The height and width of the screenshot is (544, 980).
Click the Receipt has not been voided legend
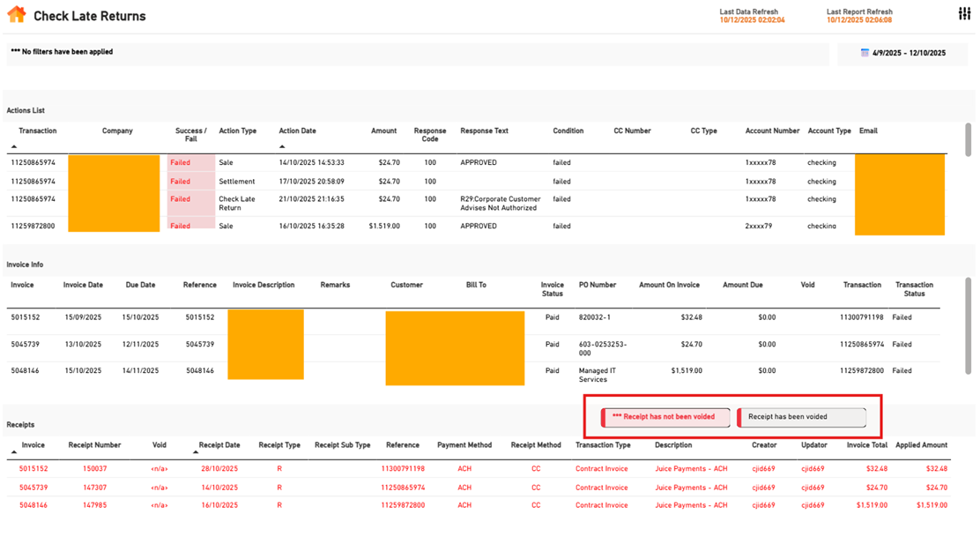(x=665, y=417)
